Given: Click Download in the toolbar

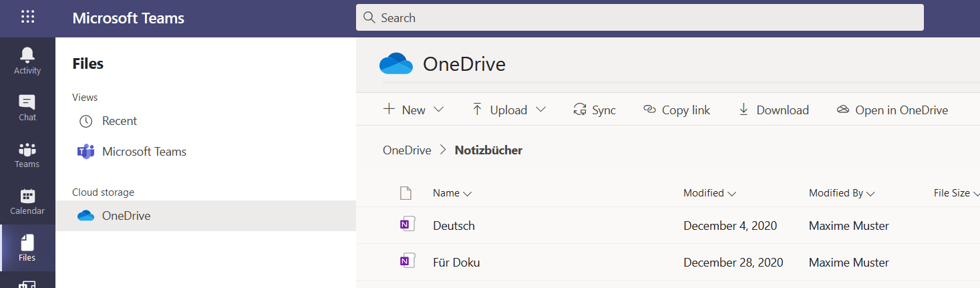Looking at the screenshot, I should pyautogui.click(x=774, y=110).
